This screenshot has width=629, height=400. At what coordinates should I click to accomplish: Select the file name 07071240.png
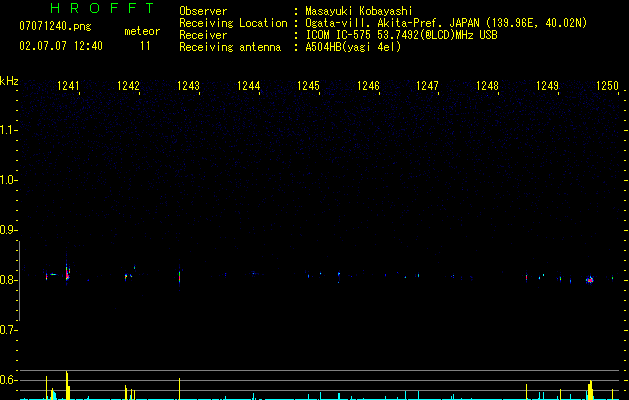[55, 27]
